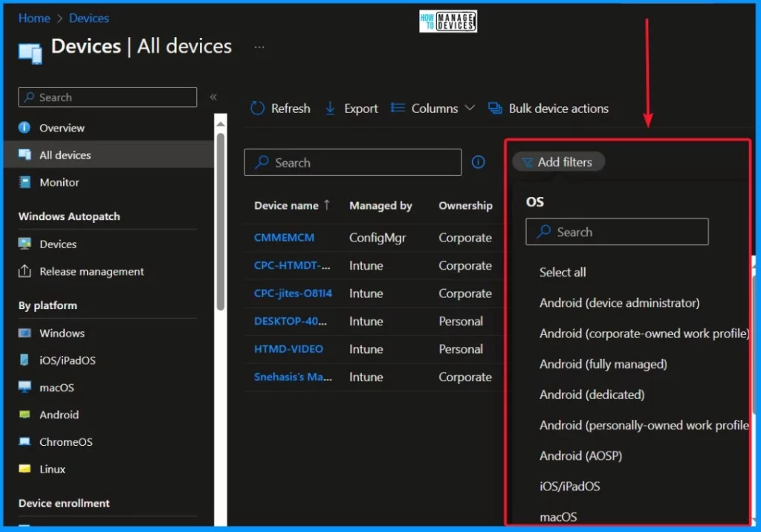Click sidebar scrollbar up arrow

coord(220,124)
